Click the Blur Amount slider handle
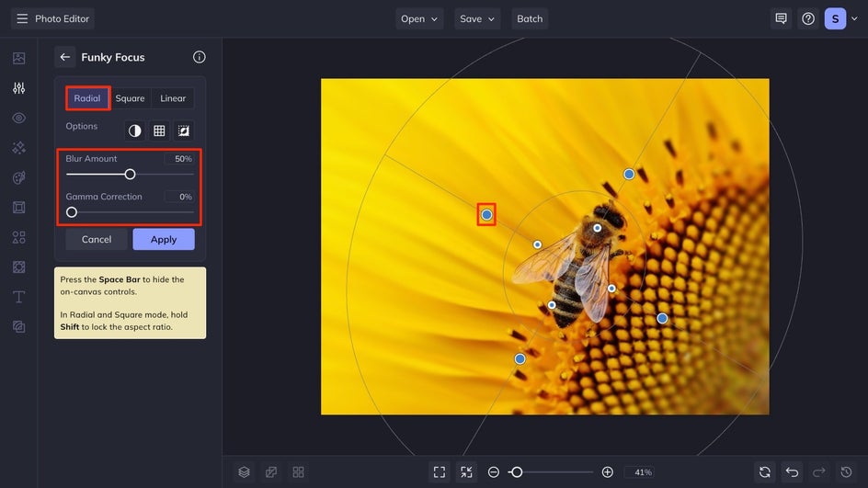 tap(130, 175)
